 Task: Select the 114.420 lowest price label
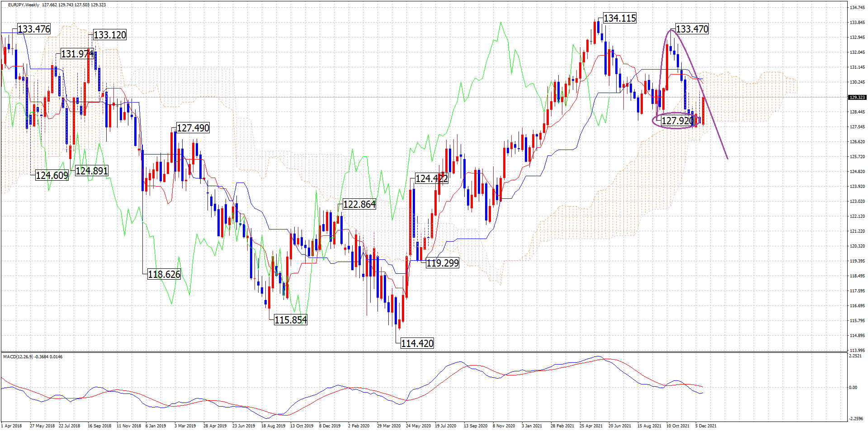417,344
